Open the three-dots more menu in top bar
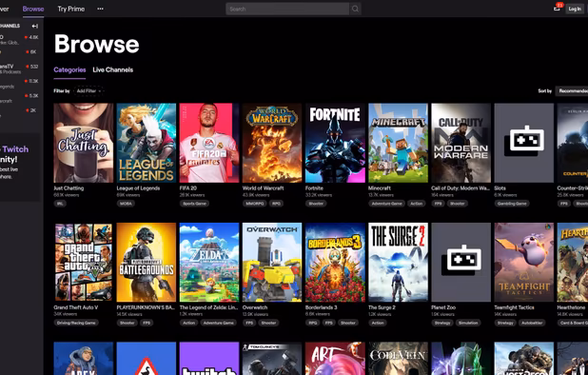Screen dimensions: 588x375 point(100,9)
